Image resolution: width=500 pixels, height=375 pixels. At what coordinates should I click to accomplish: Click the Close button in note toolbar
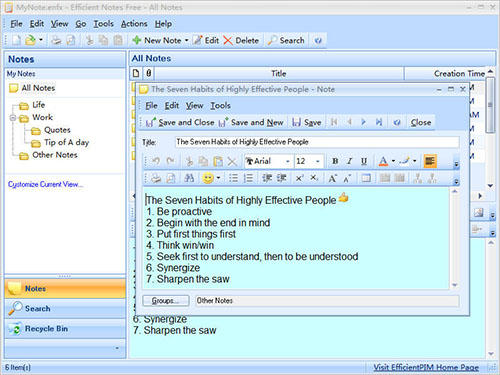pyautogui.click(x=421, y=122)
